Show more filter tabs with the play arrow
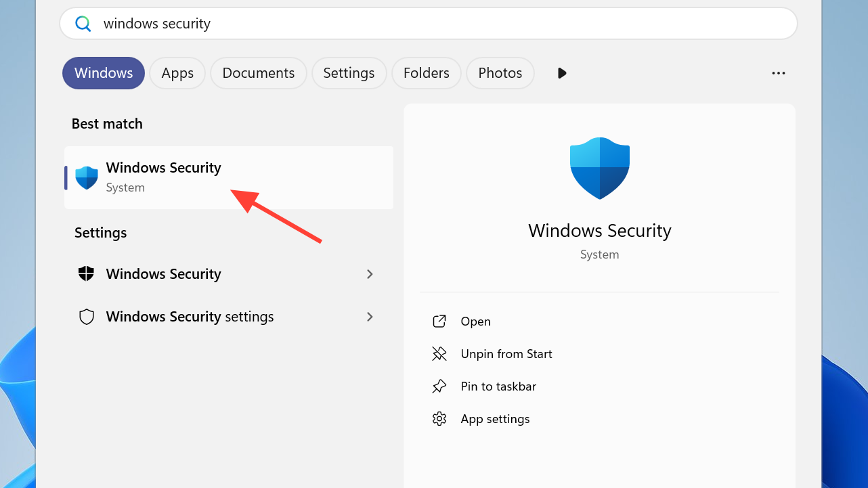 [x=561, y=73]
